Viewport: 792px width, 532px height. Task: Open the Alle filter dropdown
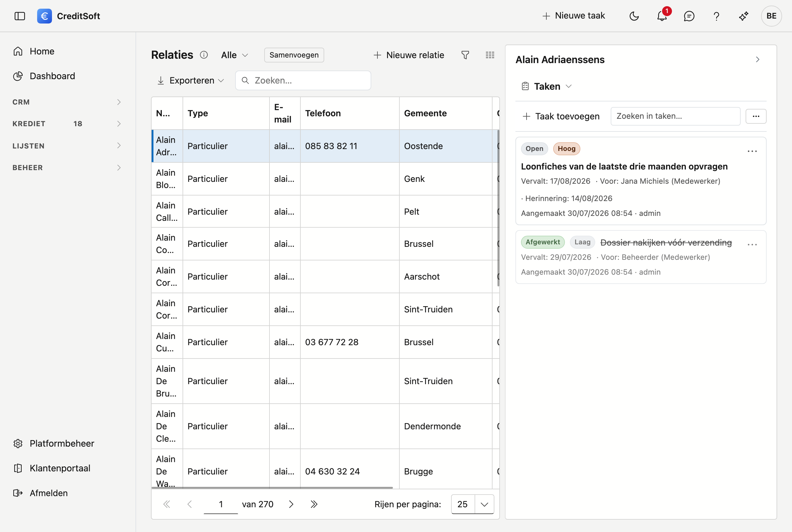click(x=235, y=55)
